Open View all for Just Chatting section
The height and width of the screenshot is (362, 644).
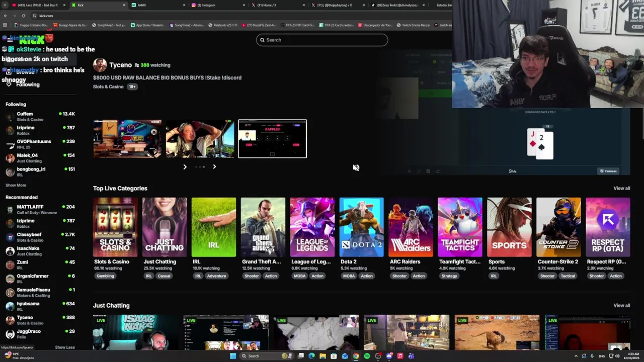point(621,305)
